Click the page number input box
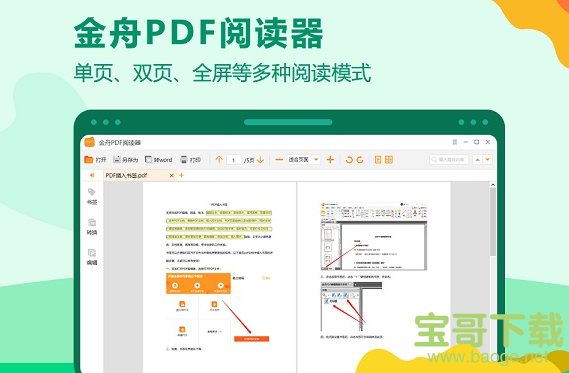569x373 pixels. [x=234, y=160]
